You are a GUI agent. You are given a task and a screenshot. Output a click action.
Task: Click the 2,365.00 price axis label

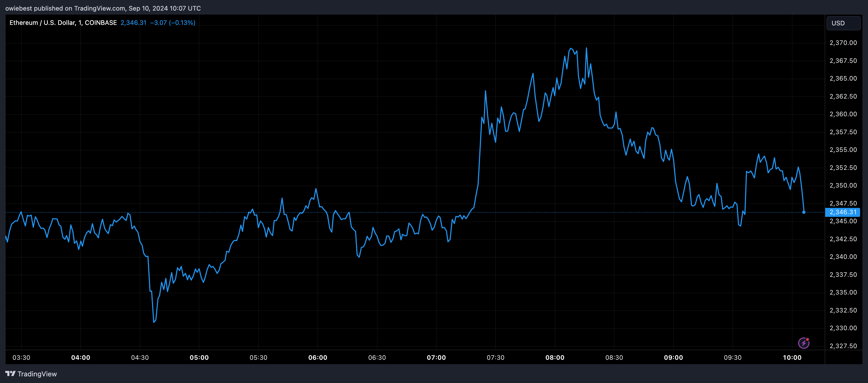tap(843, 78)
